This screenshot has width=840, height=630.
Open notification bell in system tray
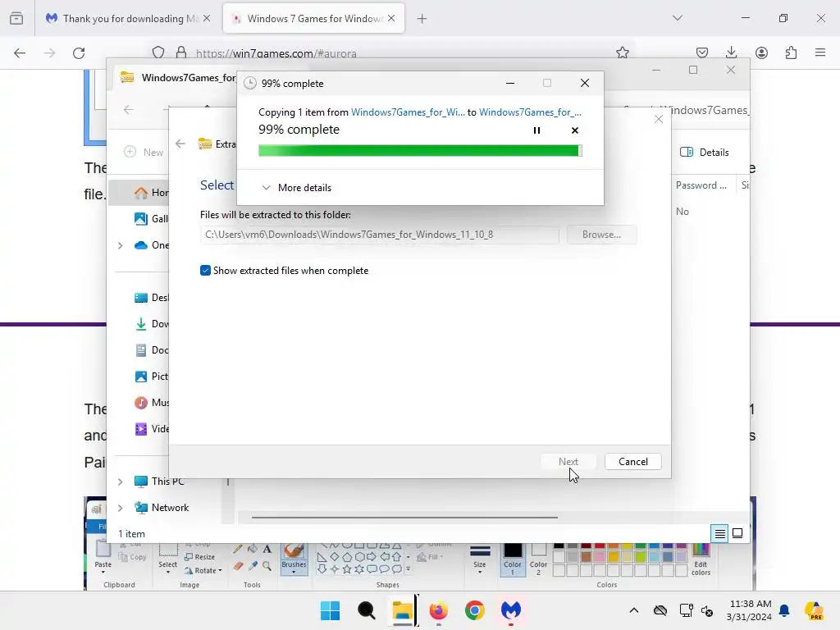click(784, 610)
